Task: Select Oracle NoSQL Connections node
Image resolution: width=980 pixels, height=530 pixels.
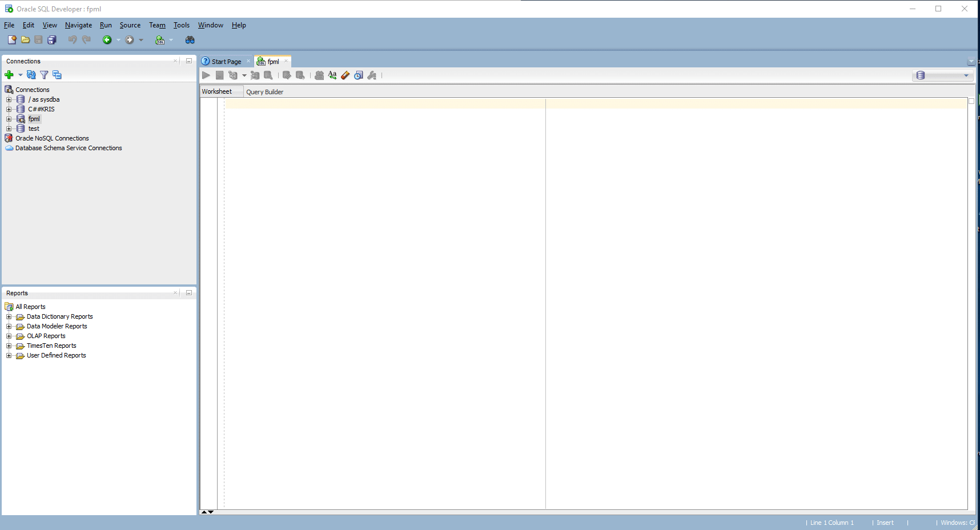Action: point(52,138)
